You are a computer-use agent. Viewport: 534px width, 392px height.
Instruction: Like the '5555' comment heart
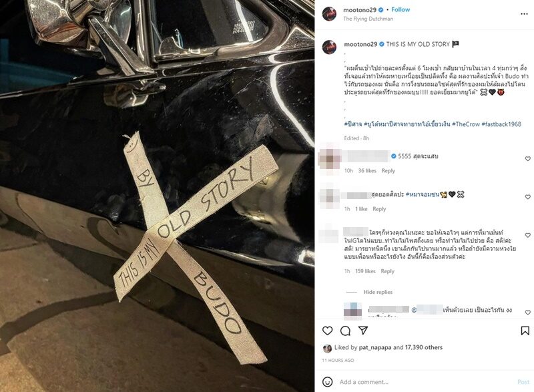point(527,159)
